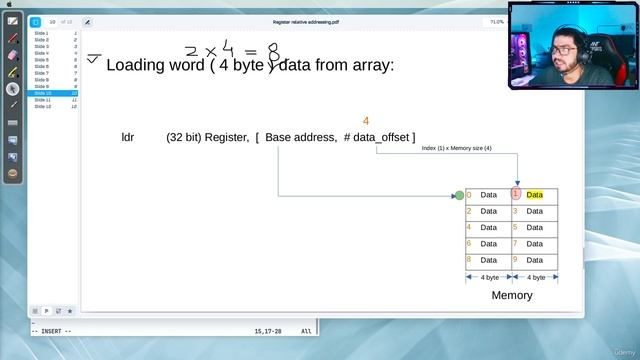Viewport: 640px width, 360px height.
Task: Go to Slide 11 in the outline
Action: (53, 100)
